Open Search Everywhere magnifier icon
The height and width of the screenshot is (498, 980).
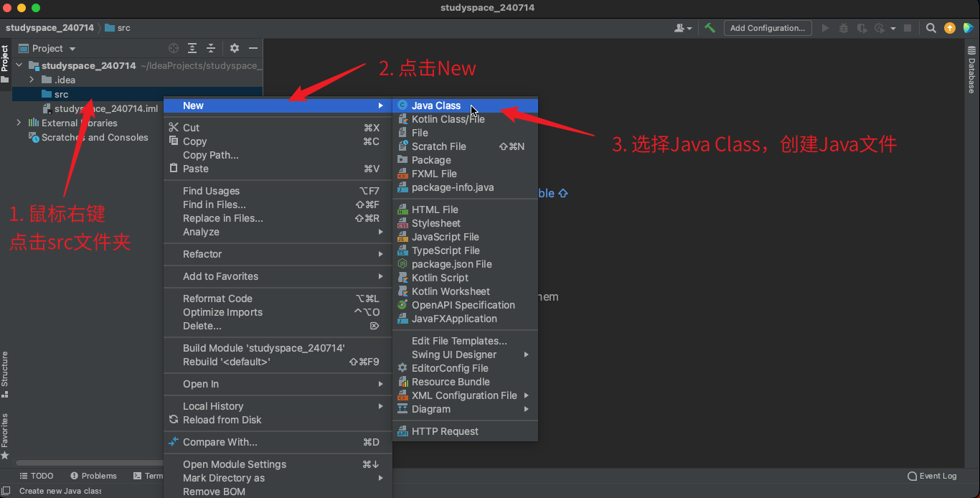pyautogui.click(x=930, y=28)
